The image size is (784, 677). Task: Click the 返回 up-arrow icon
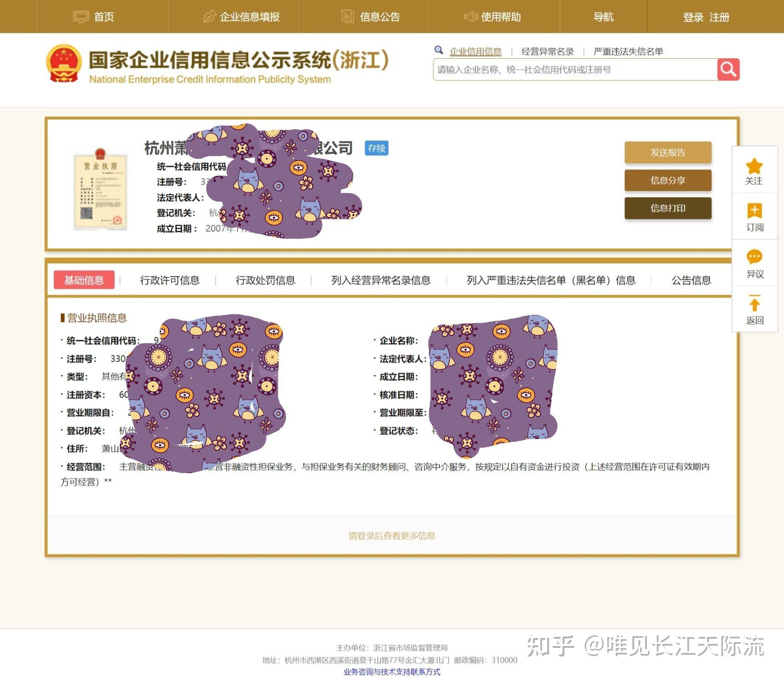(x=754, y=303)
